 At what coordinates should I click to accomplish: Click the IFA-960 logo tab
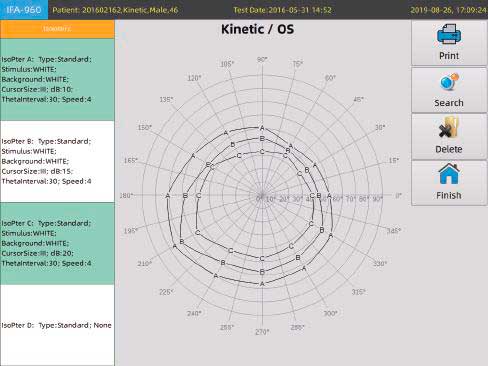click(x=24, y=10)
